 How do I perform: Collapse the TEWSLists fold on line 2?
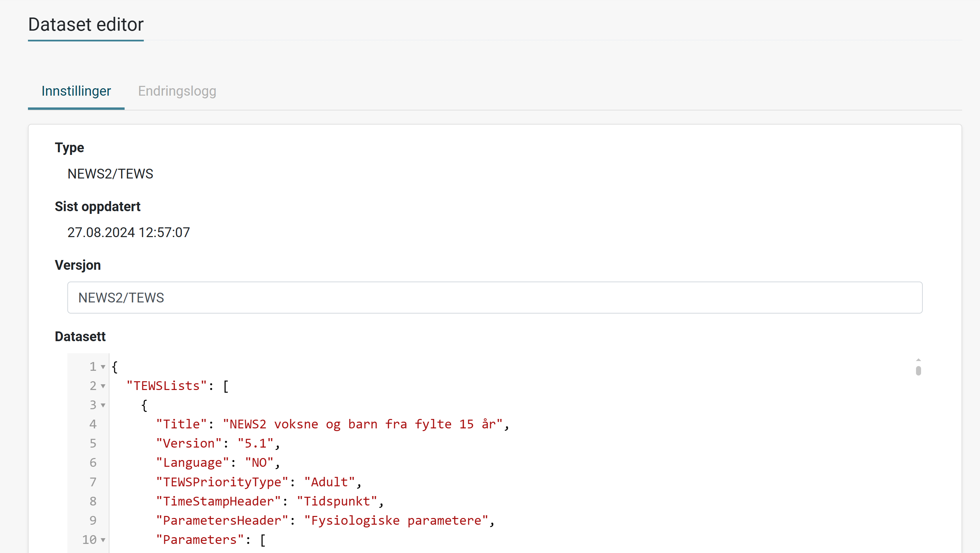point(103,386)
